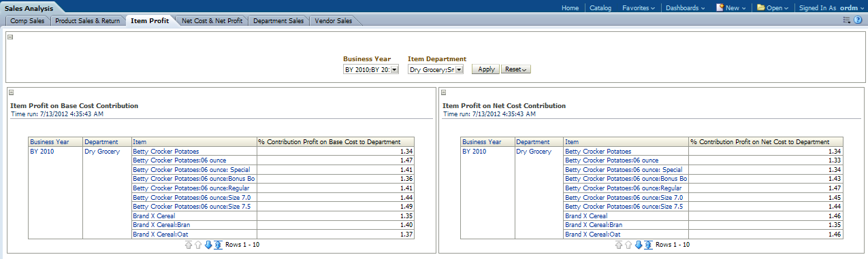Expand the Reset options menu
868x259 pixels.
click(x=516, y=69)
